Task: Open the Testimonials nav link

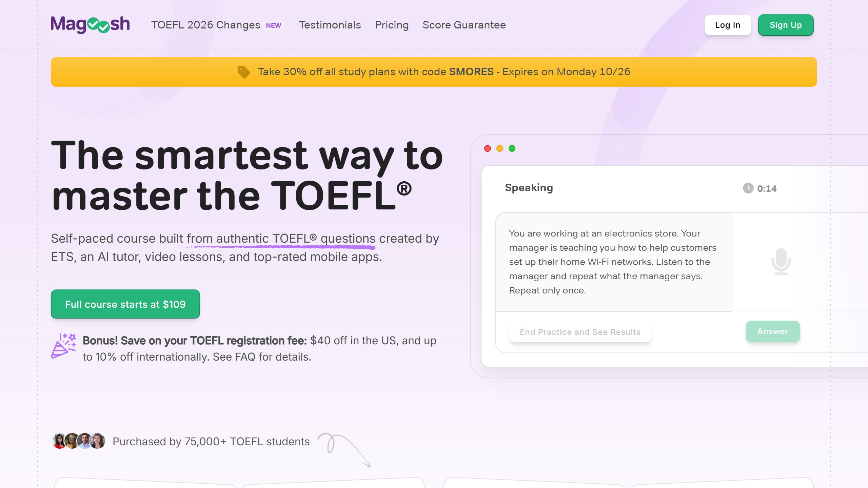Action: pyautogui.click(x=330, y=25)
